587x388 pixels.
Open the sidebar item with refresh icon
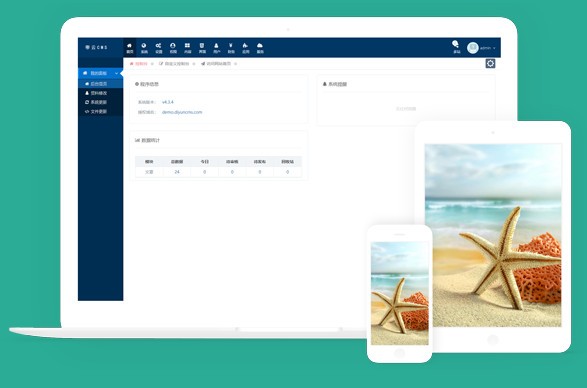point(96,102)
